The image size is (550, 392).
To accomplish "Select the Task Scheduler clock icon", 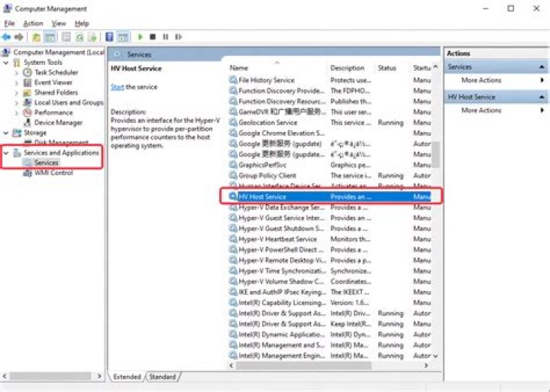I will (x=27, y=73).
